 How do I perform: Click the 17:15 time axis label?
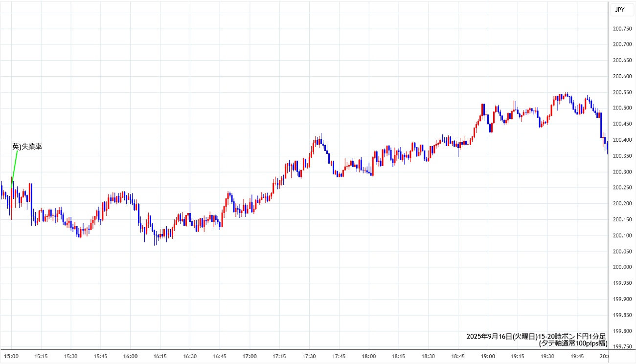tap(279, 356)
